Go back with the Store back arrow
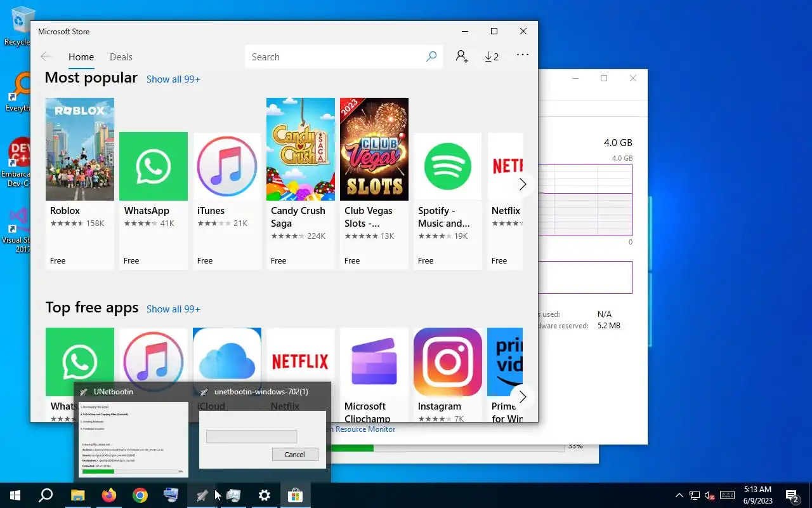The height and width of the screenshot is (508, 812). [x=46, y=57]
